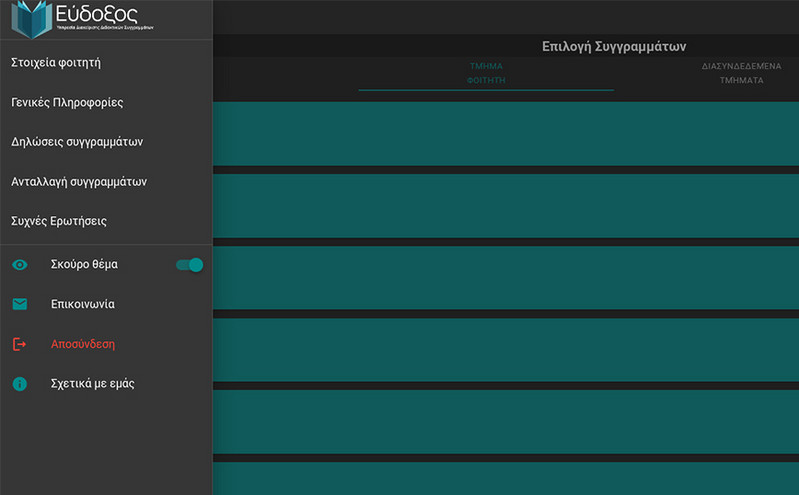Open Γενικές Πληροφορίες in sidebar
Image resolution: width=799 pixels, height=495 pixels.
[x=67, y=102]
